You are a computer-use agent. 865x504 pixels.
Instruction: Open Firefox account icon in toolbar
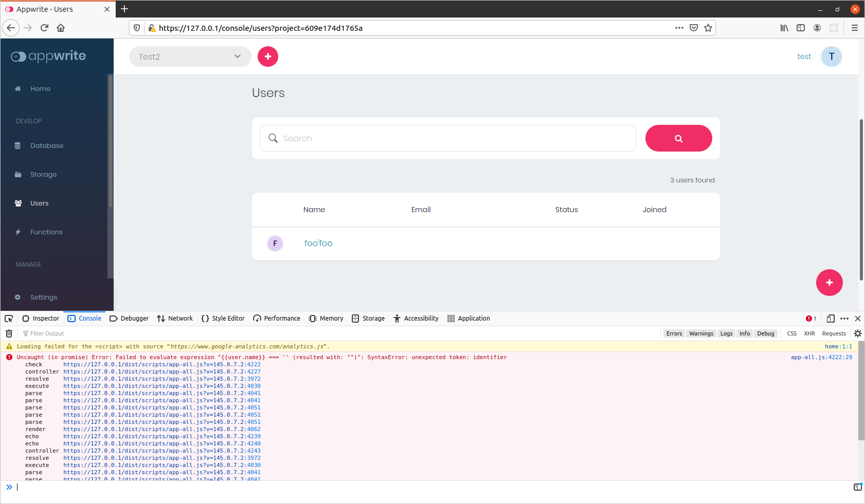click(817, 28)
